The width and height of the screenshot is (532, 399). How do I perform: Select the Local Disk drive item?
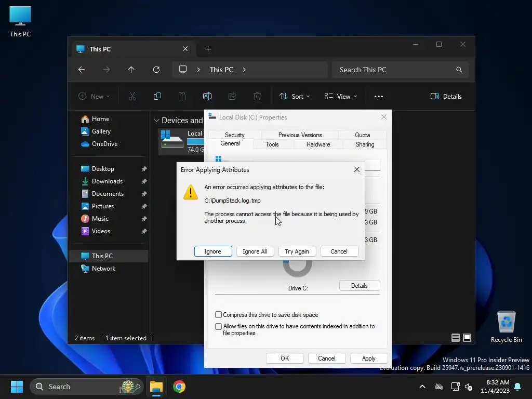(181, 141)
